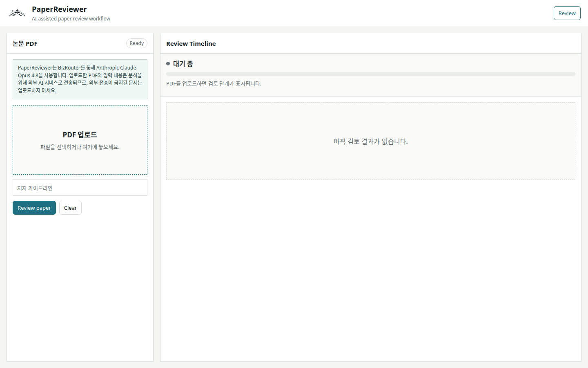Click the Review Timeline panel heading
The height and width of the screenshot is (368, 588).
coord(191,43)
